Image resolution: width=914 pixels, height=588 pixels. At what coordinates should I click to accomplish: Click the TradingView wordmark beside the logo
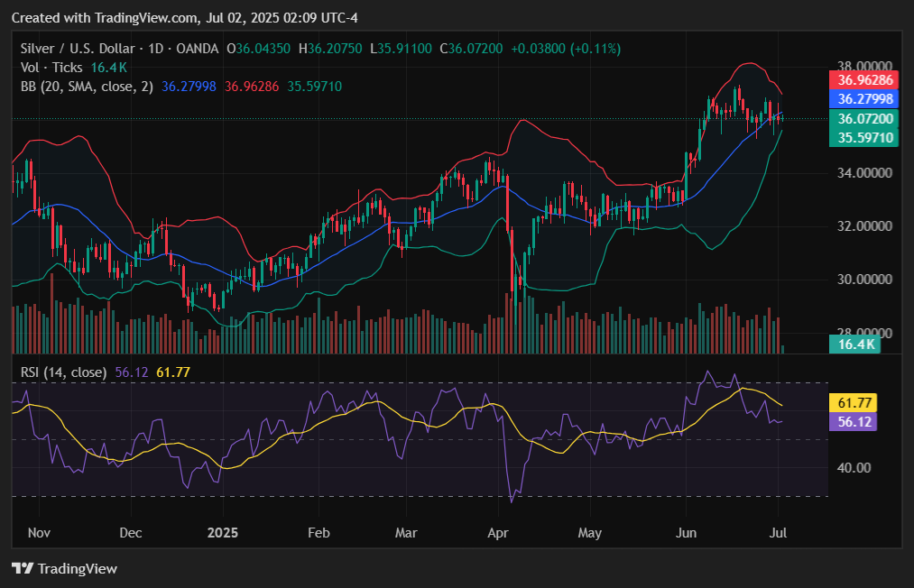click(x=78, y=569)
